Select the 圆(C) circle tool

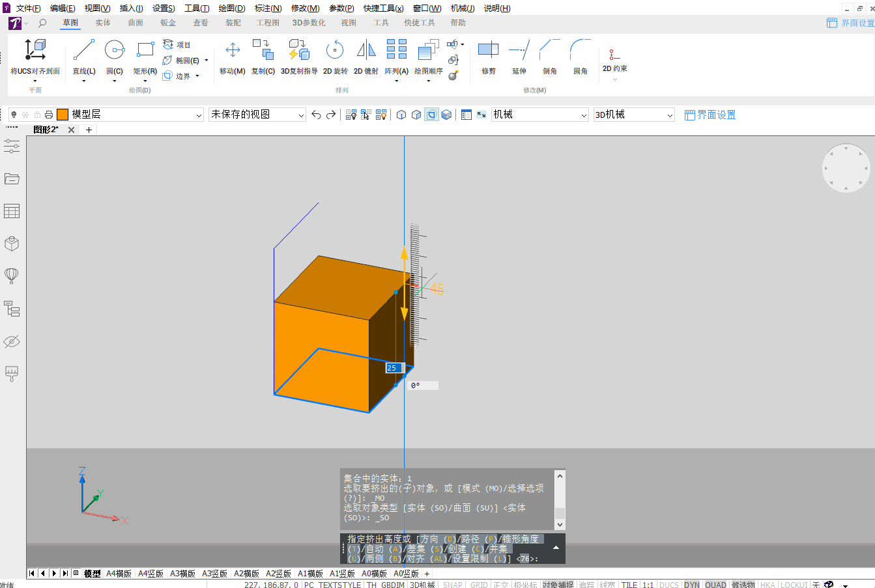point(115,56)
